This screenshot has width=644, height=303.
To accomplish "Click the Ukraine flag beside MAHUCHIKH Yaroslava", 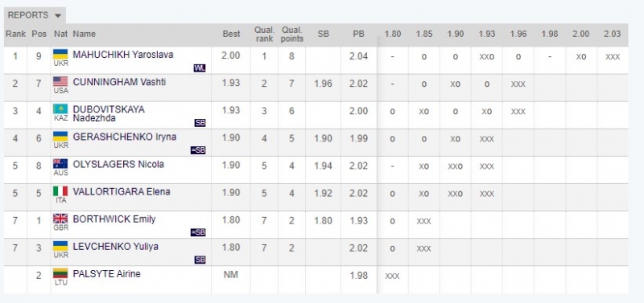I will click(60, 55).
